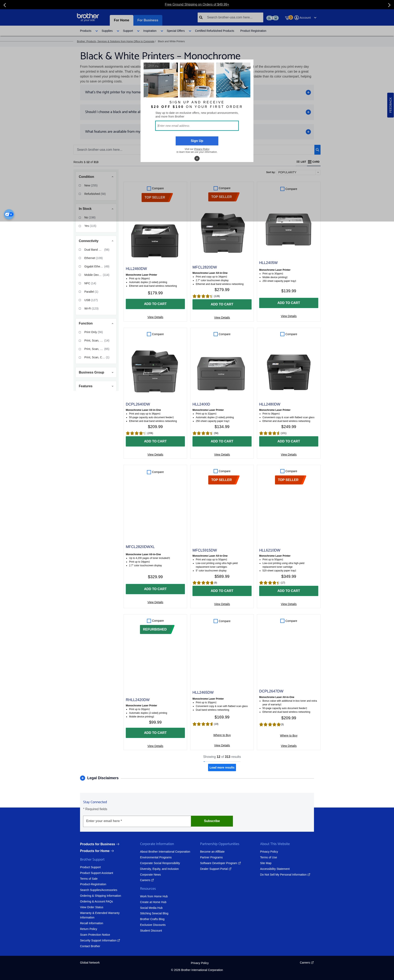
Task: Click the Stay Connected email field
Action: pos(137,821)
